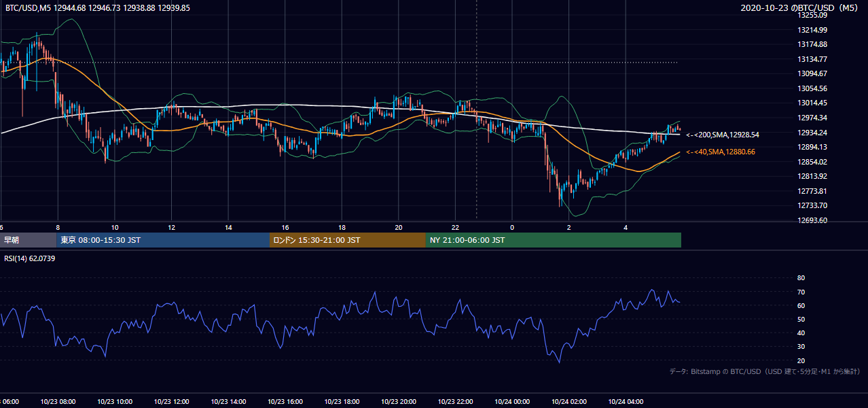This screenshot has height=408, width=868.
Task: Select the 40 SMA label 12880.66
Action: [x=721, y=152]
